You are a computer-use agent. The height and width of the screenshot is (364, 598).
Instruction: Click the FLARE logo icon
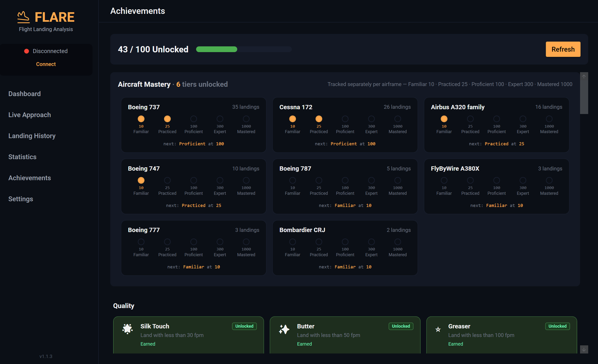coord(23,17)
